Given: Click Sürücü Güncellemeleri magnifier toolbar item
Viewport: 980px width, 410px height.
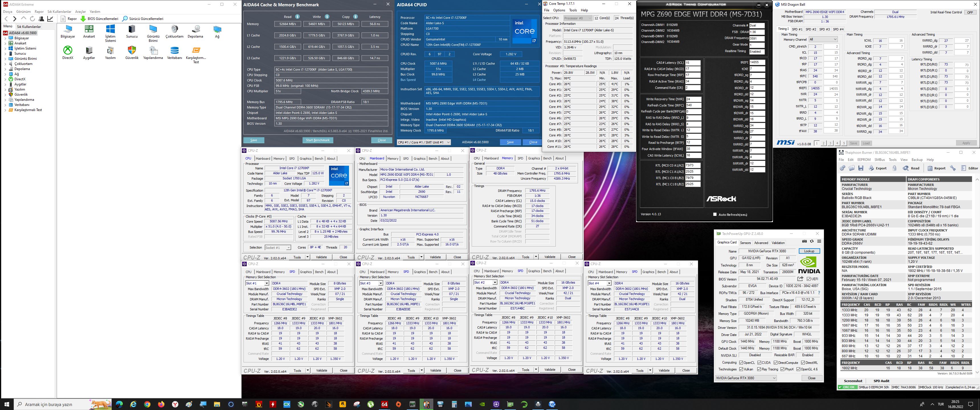Looking at the screenshot, I should (143, 19).
